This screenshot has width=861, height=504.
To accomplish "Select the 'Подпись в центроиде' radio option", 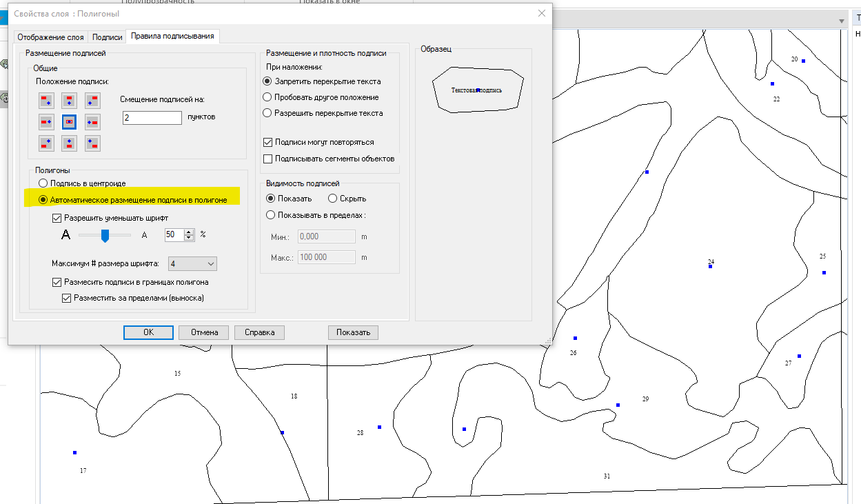I will (x=43, y=183).
